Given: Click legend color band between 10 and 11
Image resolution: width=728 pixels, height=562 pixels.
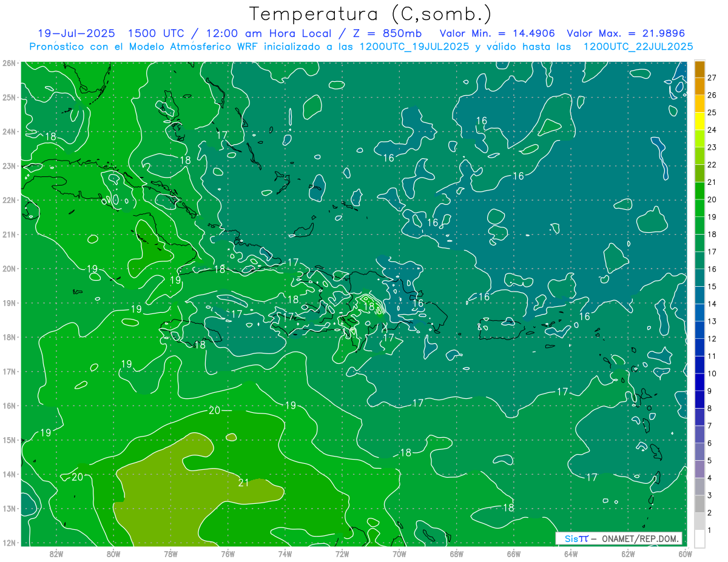Looking at the screenshot, I should point(699,364).
